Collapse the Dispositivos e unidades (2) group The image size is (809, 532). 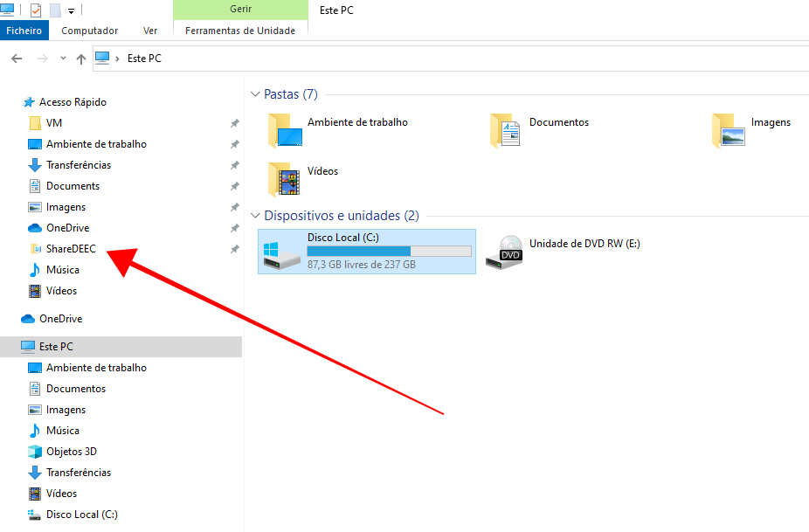click(x=255, y=216)
